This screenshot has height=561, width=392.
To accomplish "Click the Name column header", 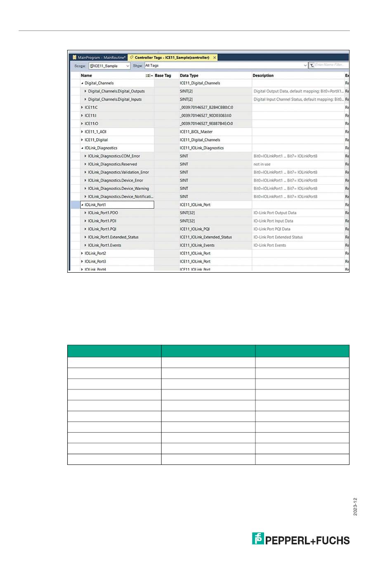I will pyautogui.click(x=117, y=75).
